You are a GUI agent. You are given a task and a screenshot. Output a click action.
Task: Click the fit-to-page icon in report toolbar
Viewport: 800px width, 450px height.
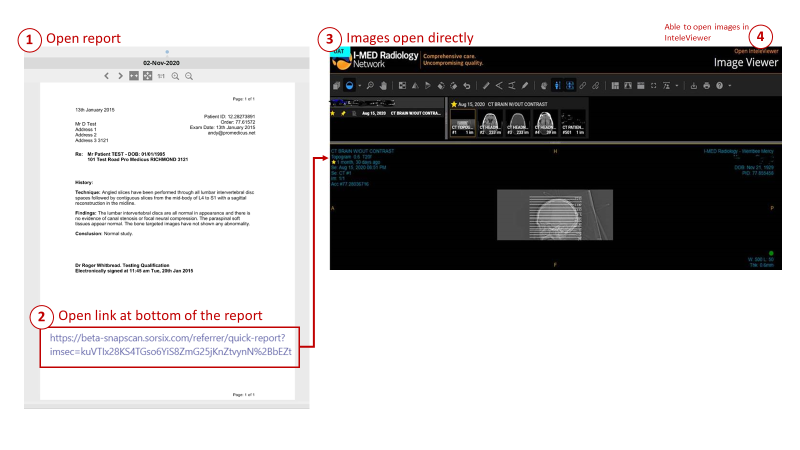click(x=148, y=76)
